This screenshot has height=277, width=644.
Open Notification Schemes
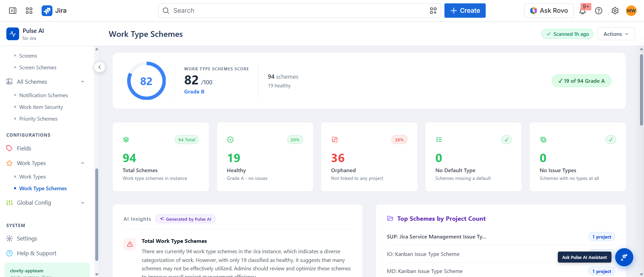(44, 95)
